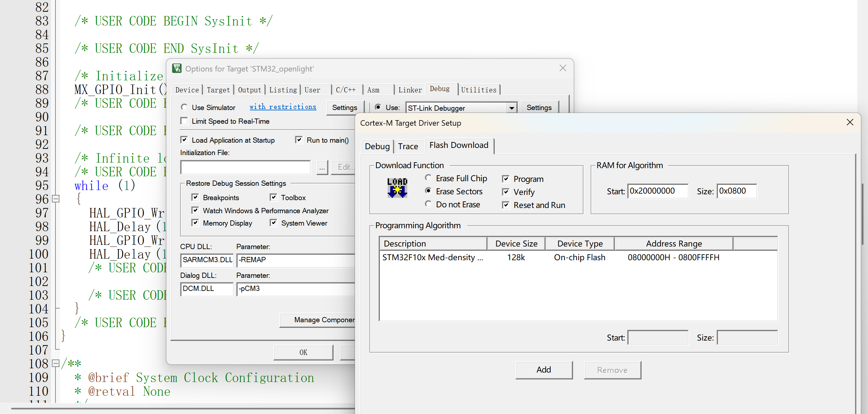Toggle the Verify checkbox
This screenshot has height=414, width=868.
506,192
